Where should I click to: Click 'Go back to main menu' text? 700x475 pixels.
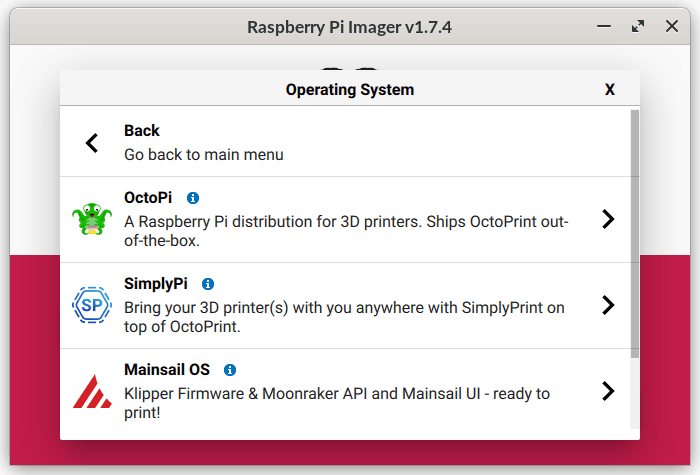(204, 154)
